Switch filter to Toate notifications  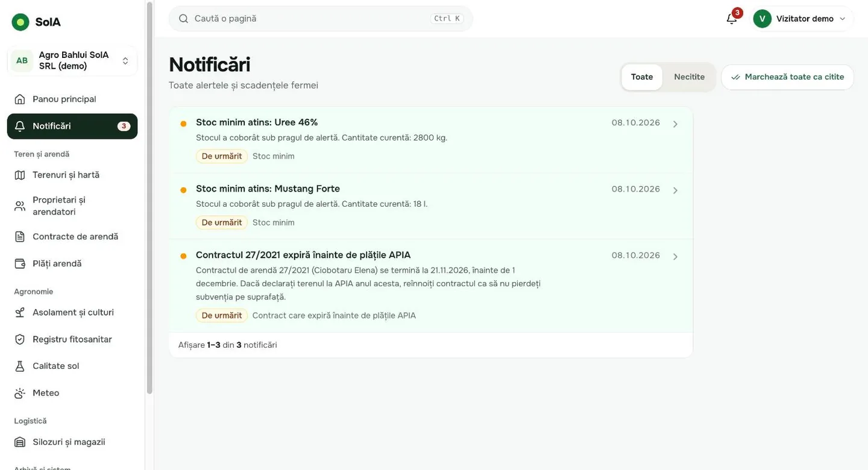[642, 77]
